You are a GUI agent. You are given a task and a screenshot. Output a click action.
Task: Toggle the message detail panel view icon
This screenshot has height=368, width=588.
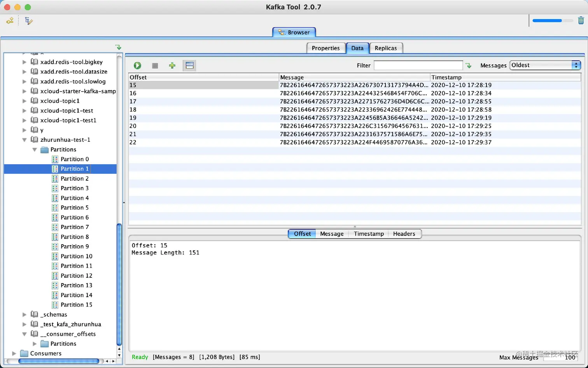(189, 65)
